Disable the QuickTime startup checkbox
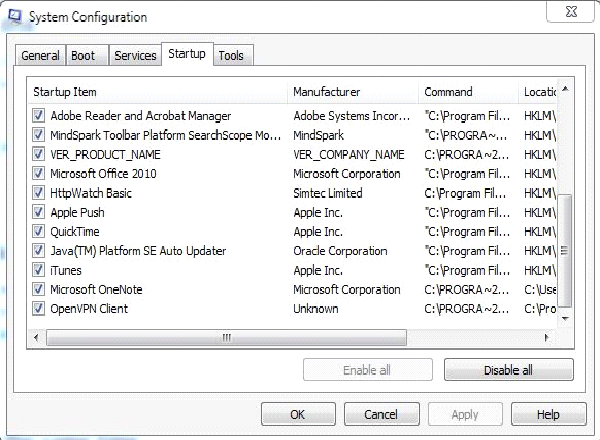600x440 pixels. (38, 231)
